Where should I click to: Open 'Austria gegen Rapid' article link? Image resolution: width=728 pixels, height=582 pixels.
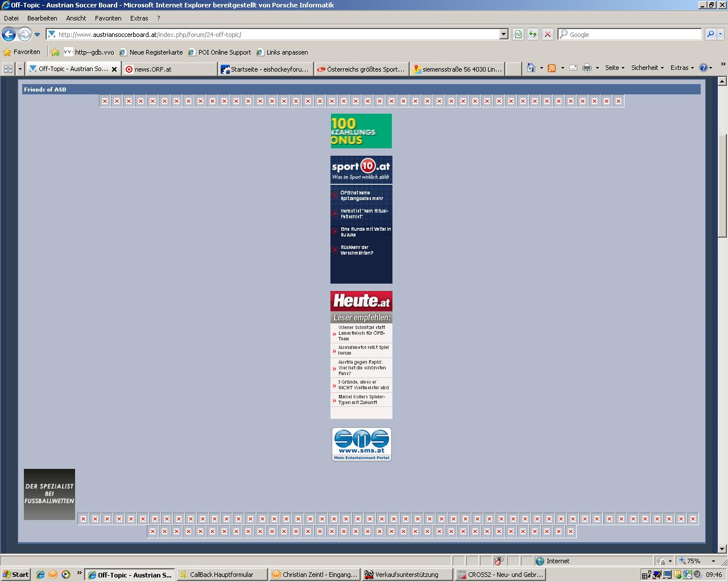click(362, 368)
